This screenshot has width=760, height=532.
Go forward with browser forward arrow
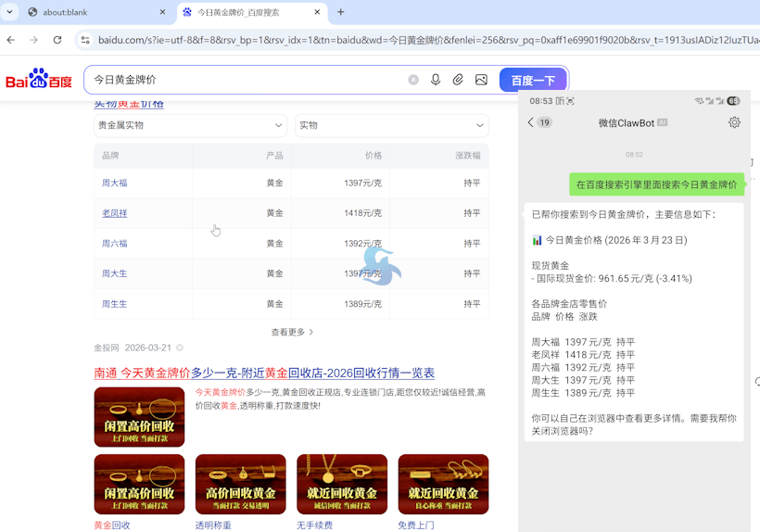[34, 40]
